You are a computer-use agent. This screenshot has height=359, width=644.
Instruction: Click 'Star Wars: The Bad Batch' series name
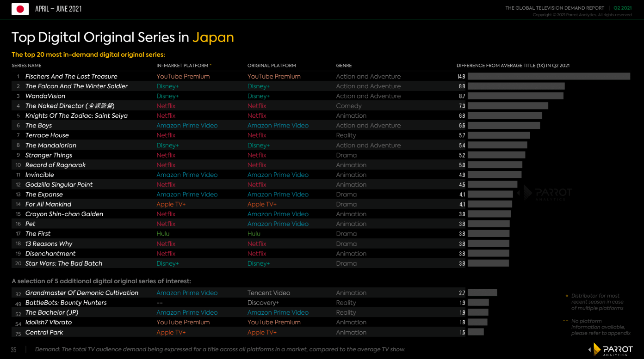pyautogui.click(x=64, y=263)
